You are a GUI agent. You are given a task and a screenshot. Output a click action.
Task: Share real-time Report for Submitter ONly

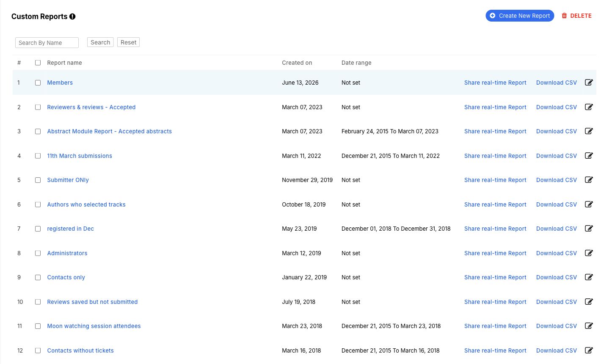[495, 180]
